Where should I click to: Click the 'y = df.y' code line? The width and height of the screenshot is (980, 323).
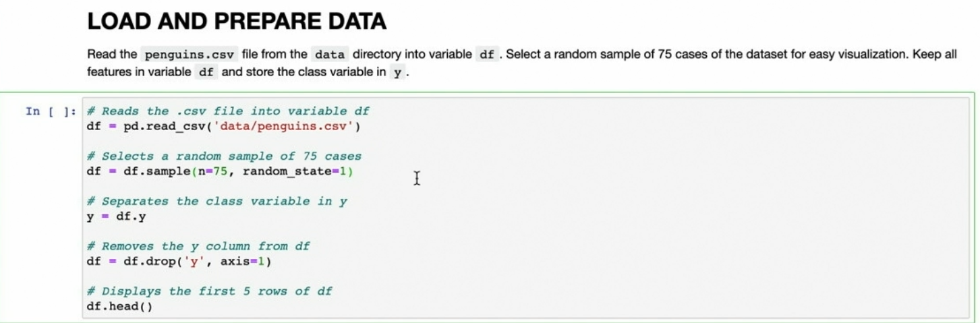click(x=117, y=216)
